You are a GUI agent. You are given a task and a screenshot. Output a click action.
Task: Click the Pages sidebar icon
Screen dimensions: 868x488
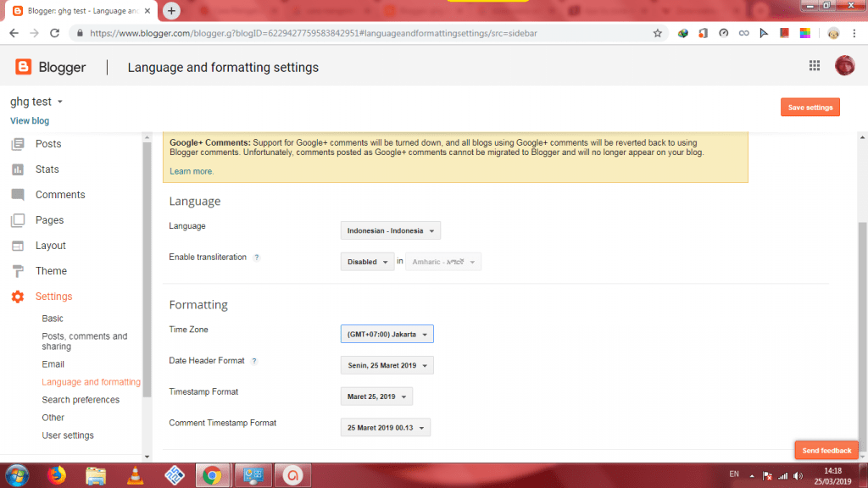18,220
